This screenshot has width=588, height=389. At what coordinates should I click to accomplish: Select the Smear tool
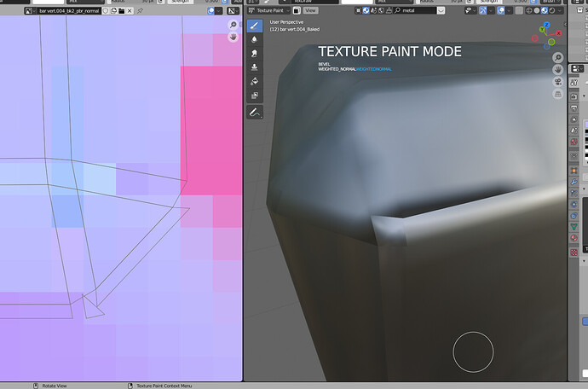pyautogui.click(x=255, y=54)
